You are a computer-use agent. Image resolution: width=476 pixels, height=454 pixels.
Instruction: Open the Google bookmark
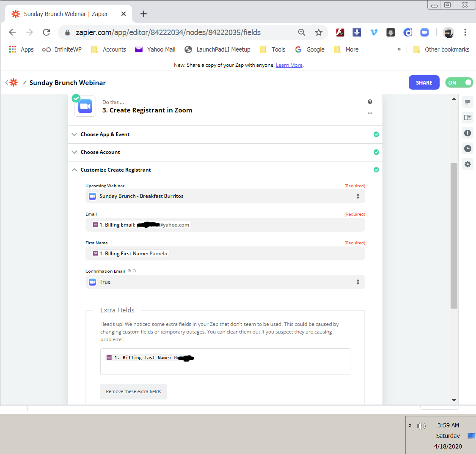tap(310, 49)
